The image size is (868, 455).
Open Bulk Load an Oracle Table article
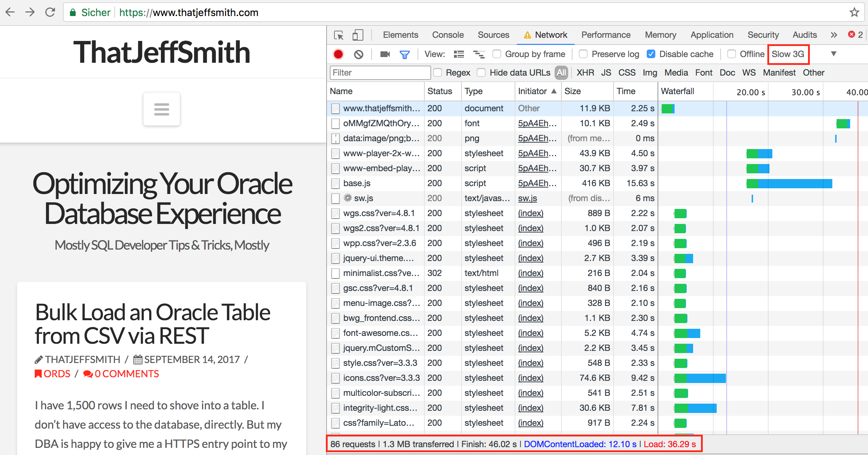pos(152,324)
